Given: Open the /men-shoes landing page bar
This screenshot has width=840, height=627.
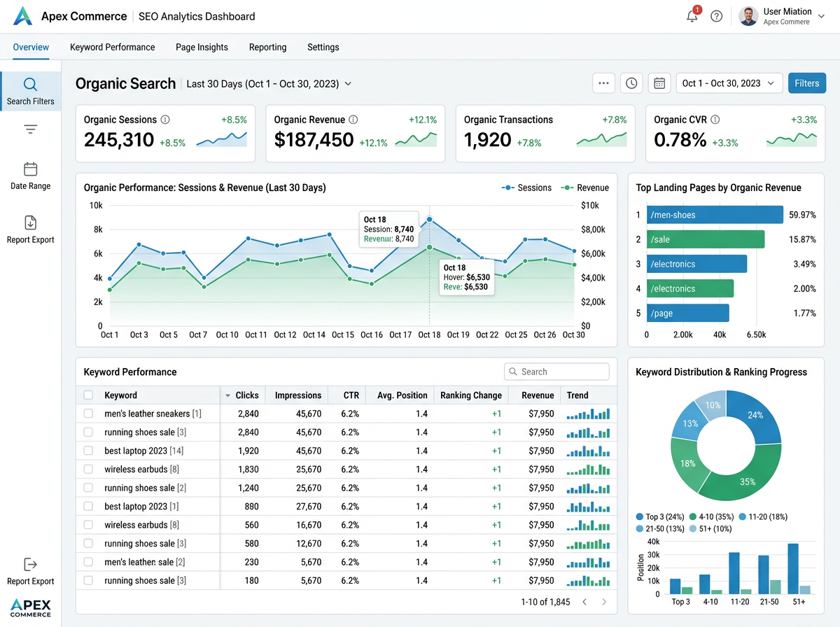Looking at the screenshot, I should coord(715,215).
